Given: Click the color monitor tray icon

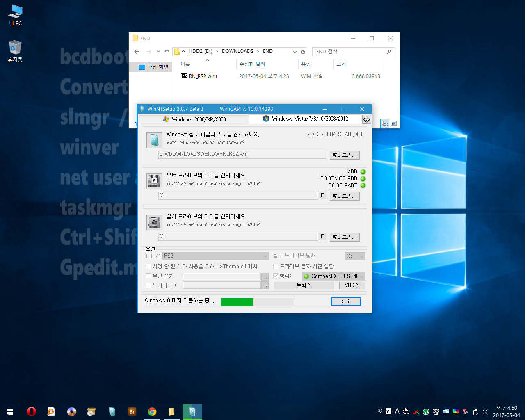Looking at the screenshot, I should [456, 411].
